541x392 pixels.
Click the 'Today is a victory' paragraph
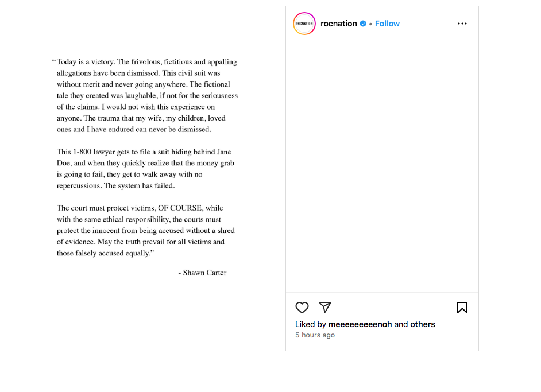pos(146,95)
